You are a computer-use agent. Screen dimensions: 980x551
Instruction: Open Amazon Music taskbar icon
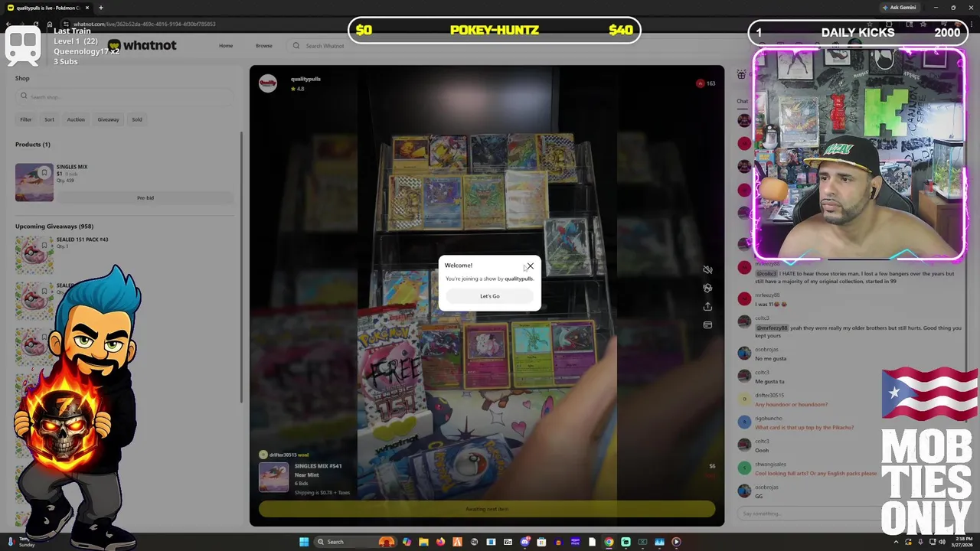coord(575,542)
